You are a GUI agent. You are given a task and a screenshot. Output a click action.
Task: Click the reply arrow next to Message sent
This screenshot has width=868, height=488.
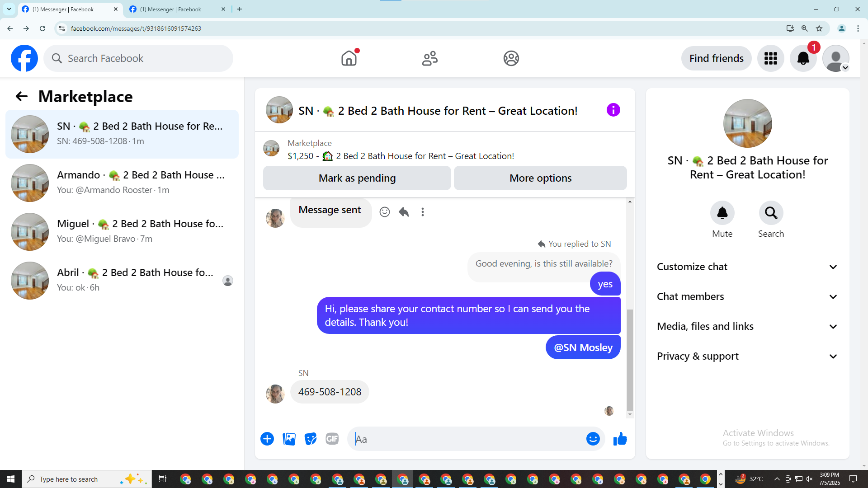pyautogui.click(x=404, y=212)
